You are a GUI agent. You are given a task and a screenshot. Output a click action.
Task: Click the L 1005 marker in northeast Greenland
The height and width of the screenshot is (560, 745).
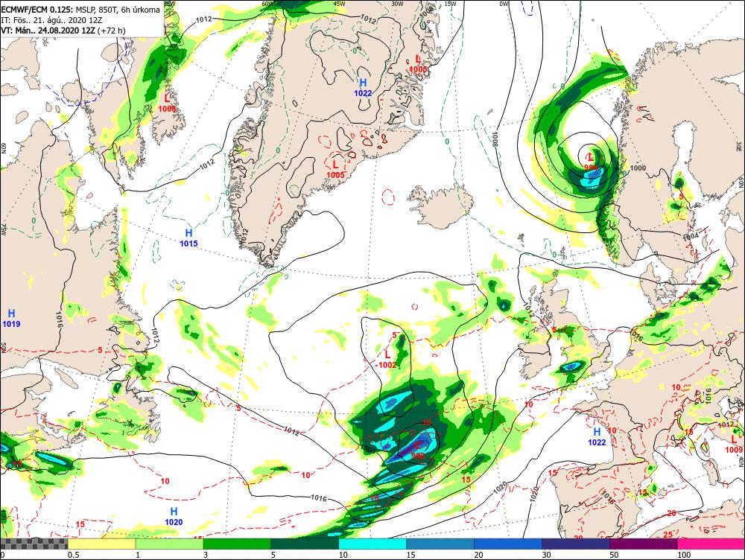(x=418, y=63)
